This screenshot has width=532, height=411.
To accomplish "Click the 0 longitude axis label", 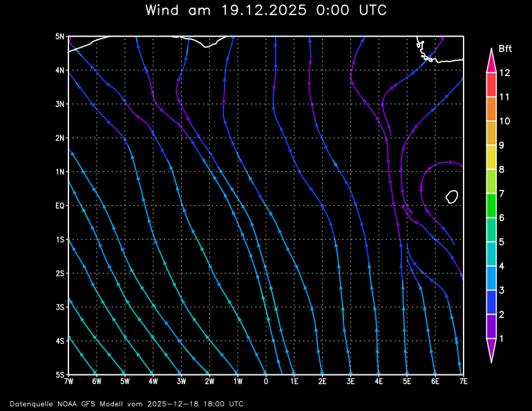I will coord(266,381).
